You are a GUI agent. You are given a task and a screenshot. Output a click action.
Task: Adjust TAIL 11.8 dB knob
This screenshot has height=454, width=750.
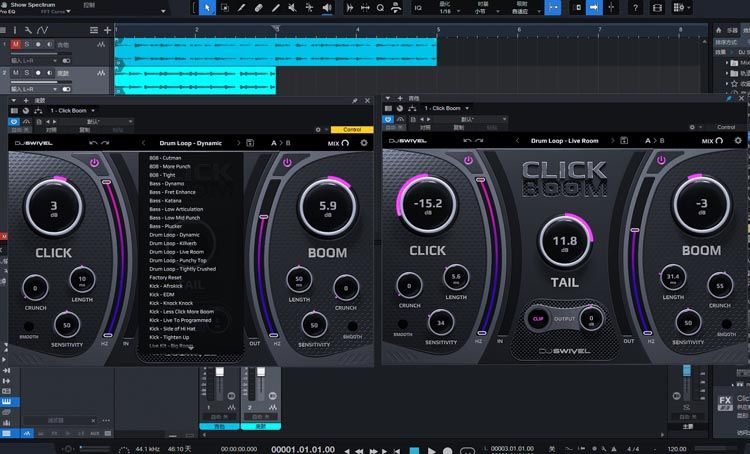pyautogui.click(x=565, y=241)
